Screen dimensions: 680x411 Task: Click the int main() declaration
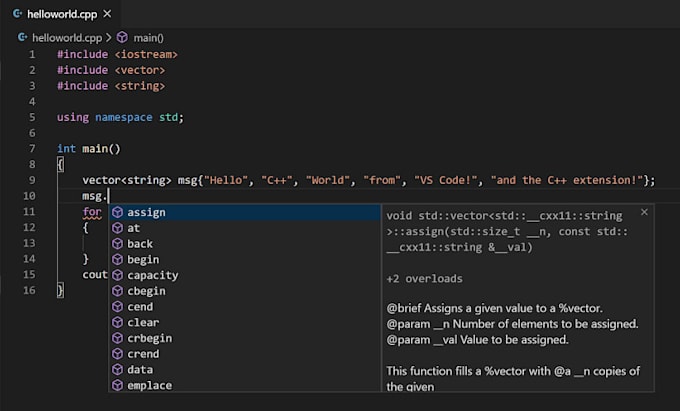[x=88, y=149]
